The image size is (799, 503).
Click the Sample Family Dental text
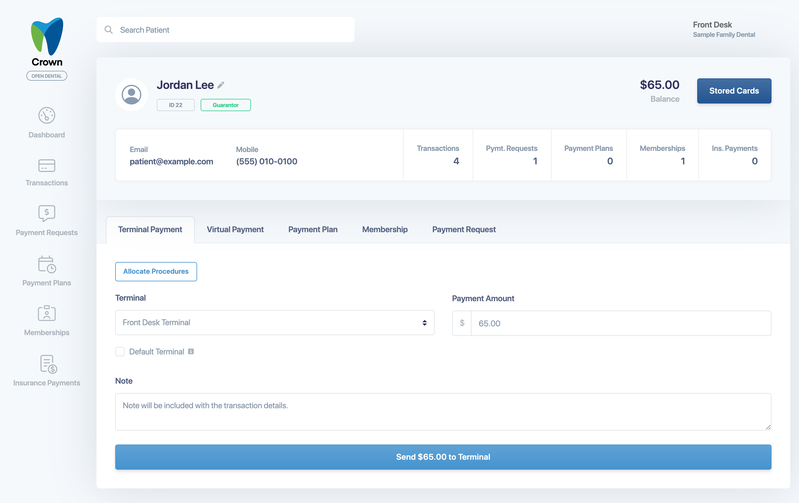coord(724,35)
